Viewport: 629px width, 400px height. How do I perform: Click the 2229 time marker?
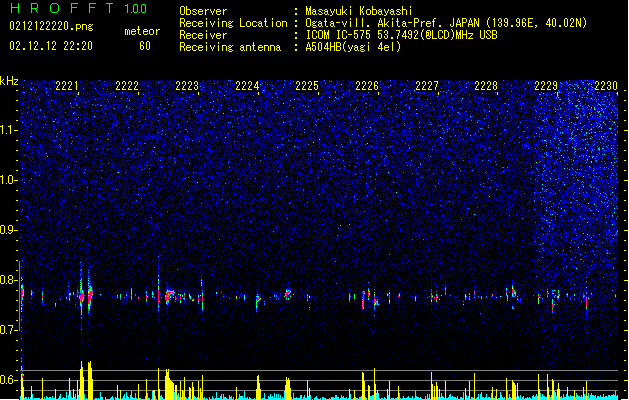[x=546, y=86]
